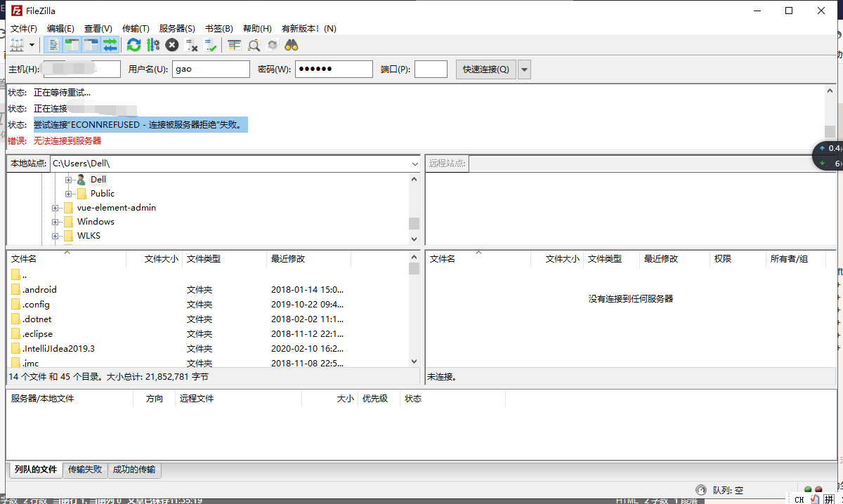The width and height of the screenshot is (843, 504).
Task: Search files with binoculars icon
Action: click(292, 45)
